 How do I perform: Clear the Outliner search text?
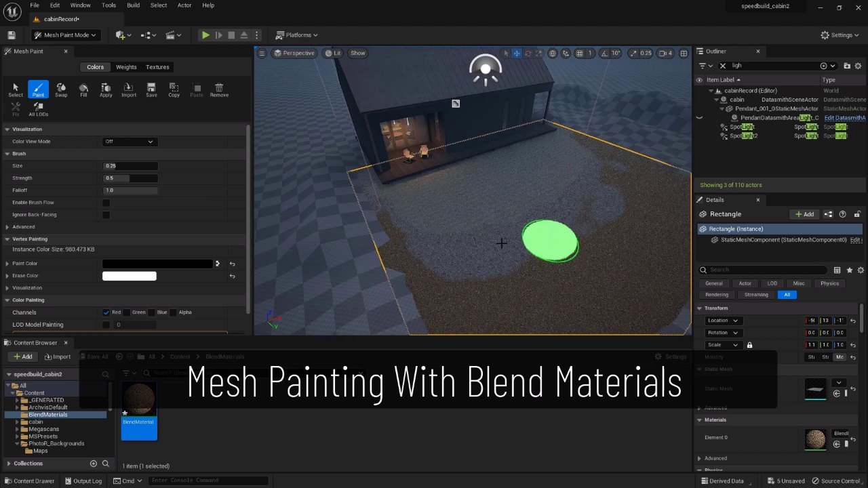click(723, 66)
